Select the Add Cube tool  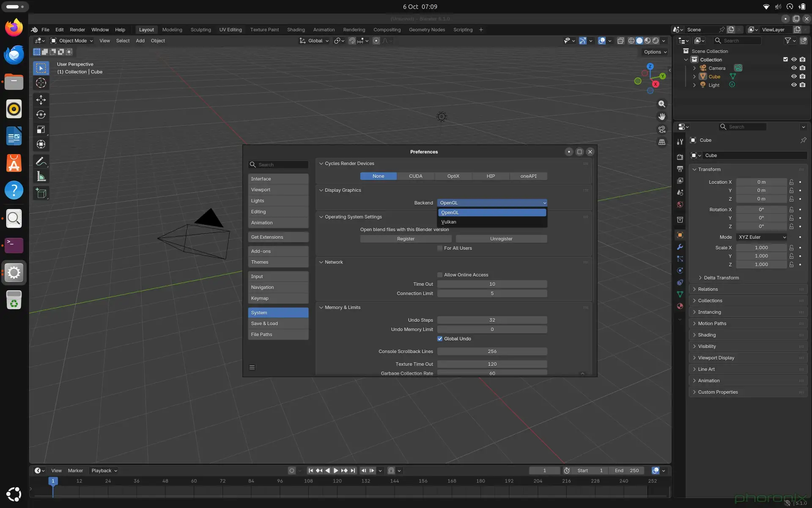point(41,193)
